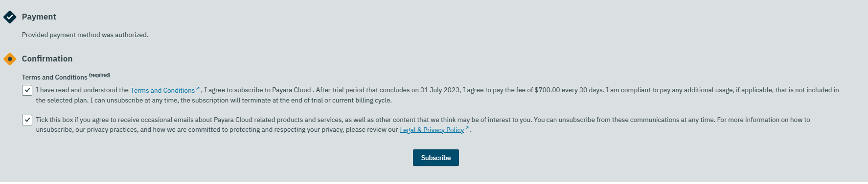Viewport: 868px width, 184px height.
Task: Click the '31 July 2023' trial end date
Action: click(440, 90)
